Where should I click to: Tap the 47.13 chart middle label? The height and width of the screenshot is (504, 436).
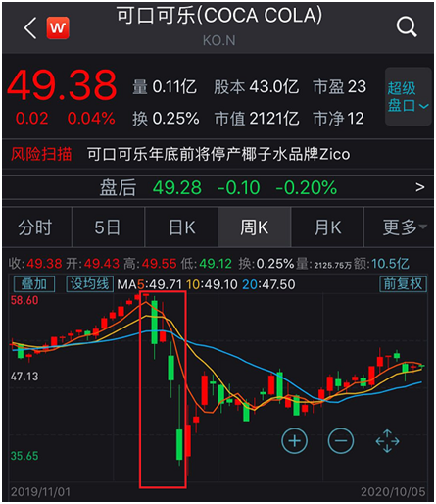(x=24, y=377)
